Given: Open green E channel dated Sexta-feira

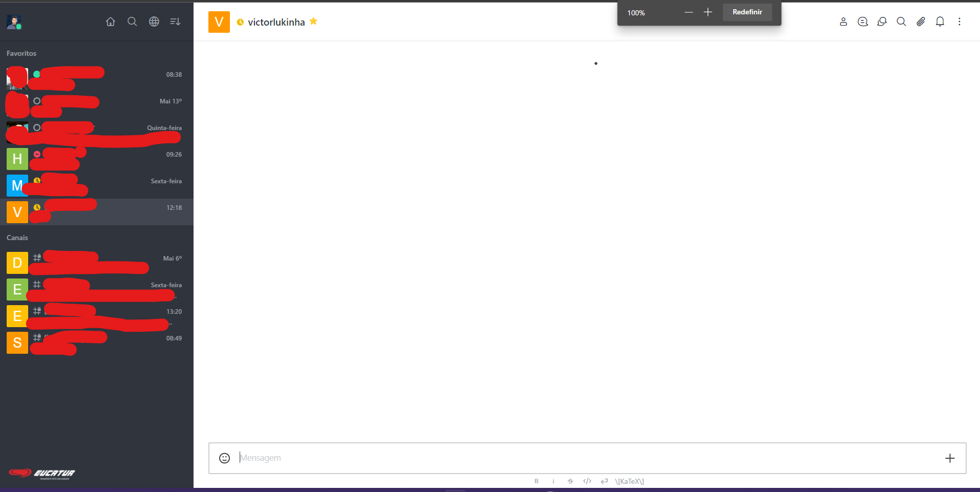Looking at the screenshot, I should point(97,289).
